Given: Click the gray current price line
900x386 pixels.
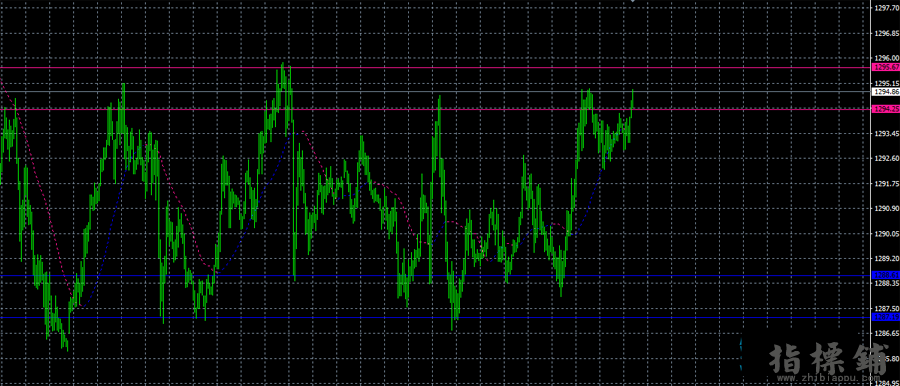Looking at the screenshot, I should point(436,91).
